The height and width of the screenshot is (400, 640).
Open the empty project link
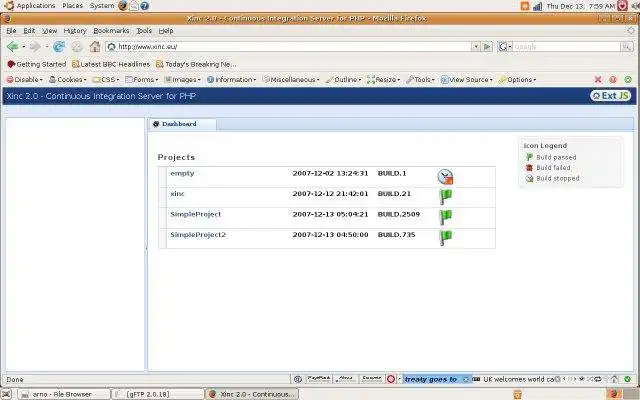pyautogui.click(x=182, y=173)
